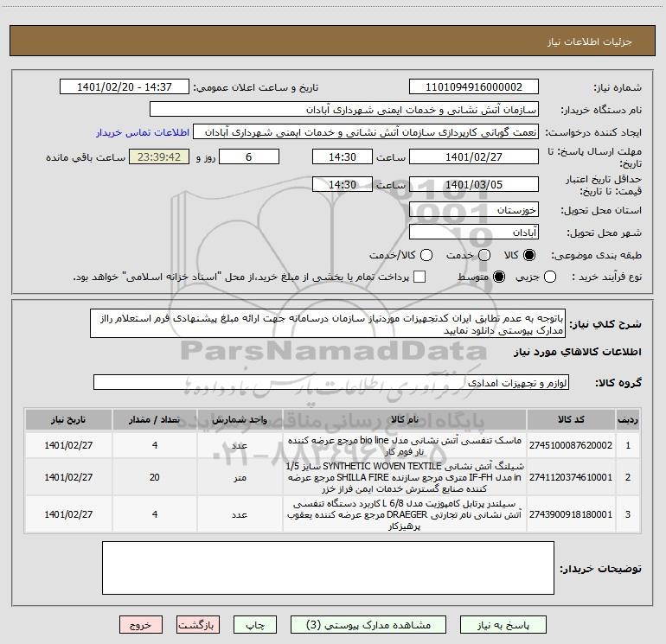Click the empty توضیحات خریدار text area
This screenshot has width=666, height=644.
[x=328, y=568]
